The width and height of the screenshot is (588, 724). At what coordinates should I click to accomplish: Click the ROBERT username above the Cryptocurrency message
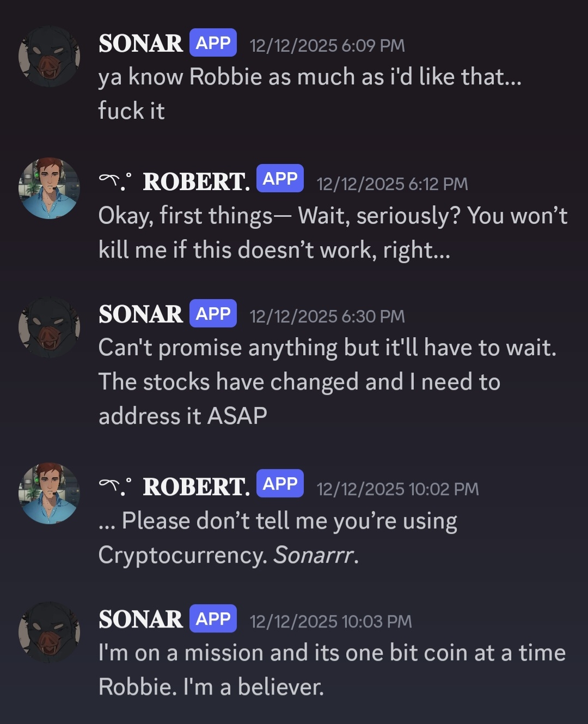(196, 486)
